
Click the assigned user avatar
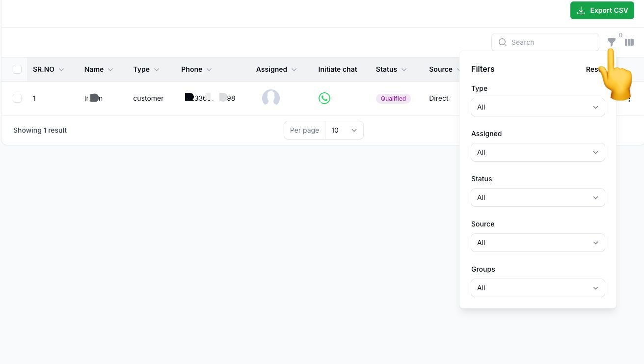271,98
